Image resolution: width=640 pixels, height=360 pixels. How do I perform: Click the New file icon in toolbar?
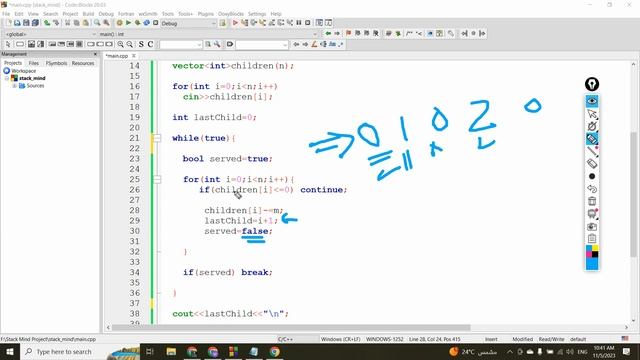point(8,23)
